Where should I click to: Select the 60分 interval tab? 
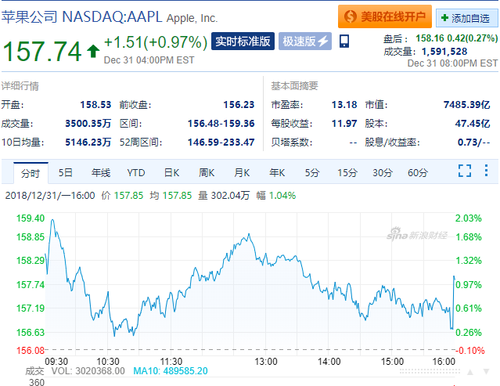coord(417,173)
